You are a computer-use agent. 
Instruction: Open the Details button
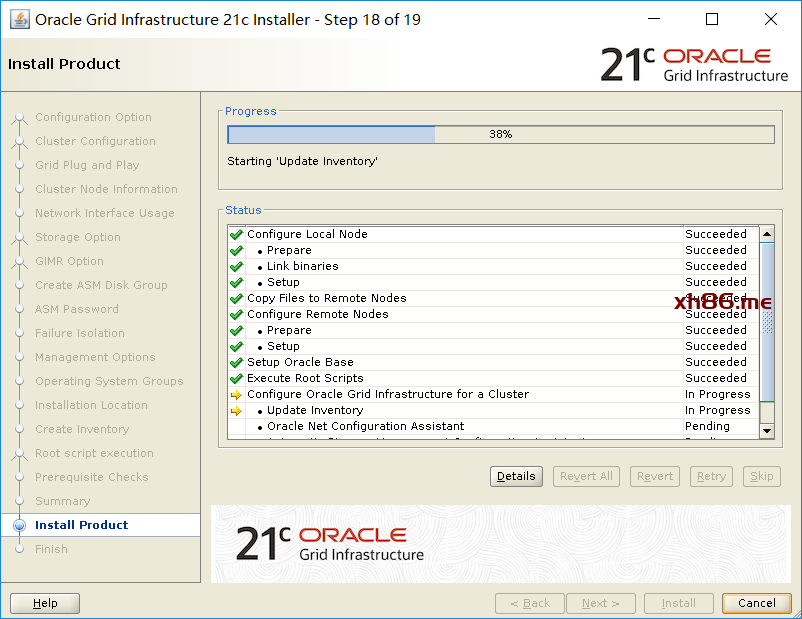[x=516, y=476]
